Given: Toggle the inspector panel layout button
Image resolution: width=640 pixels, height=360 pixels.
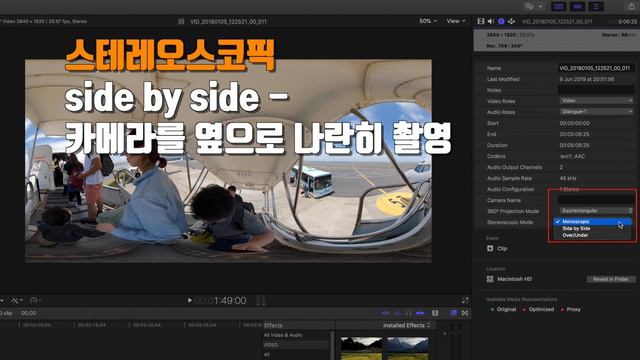Looking at the screenshot, I should (596, 7).
